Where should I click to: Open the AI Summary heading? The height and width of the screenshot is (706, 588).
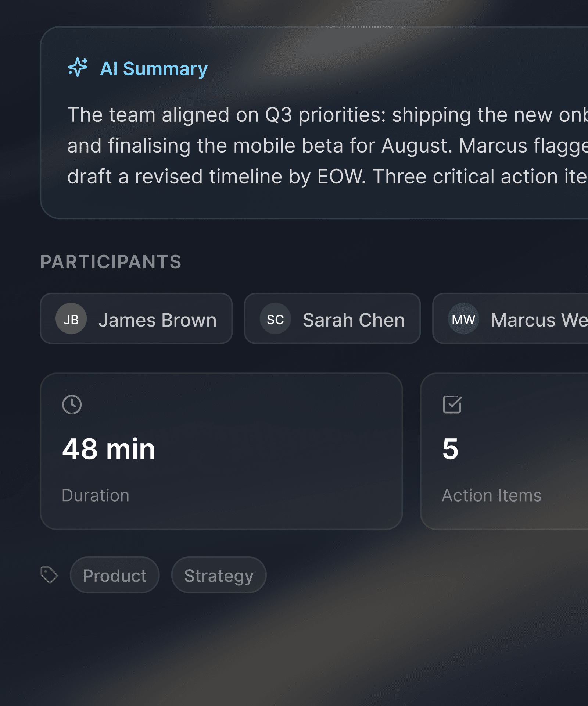click(x=154, y=69)
